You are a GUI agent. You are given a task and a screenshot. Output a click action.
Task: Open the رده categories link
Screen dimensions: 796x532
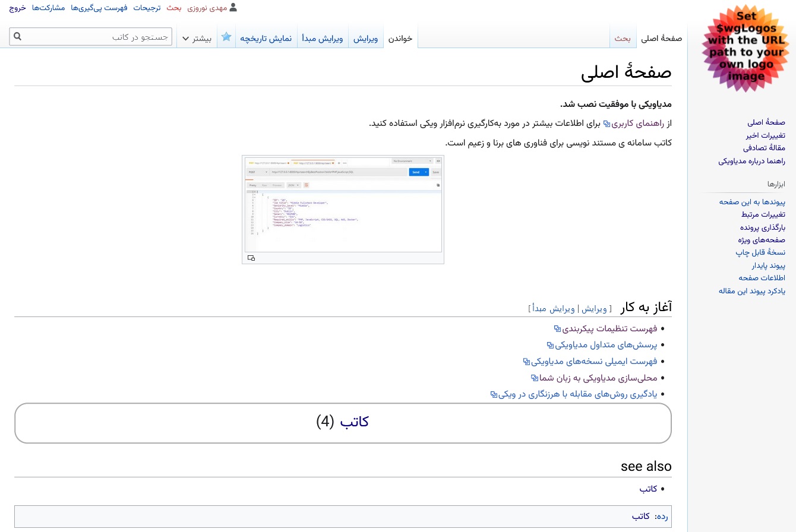[x=661, y=517]
